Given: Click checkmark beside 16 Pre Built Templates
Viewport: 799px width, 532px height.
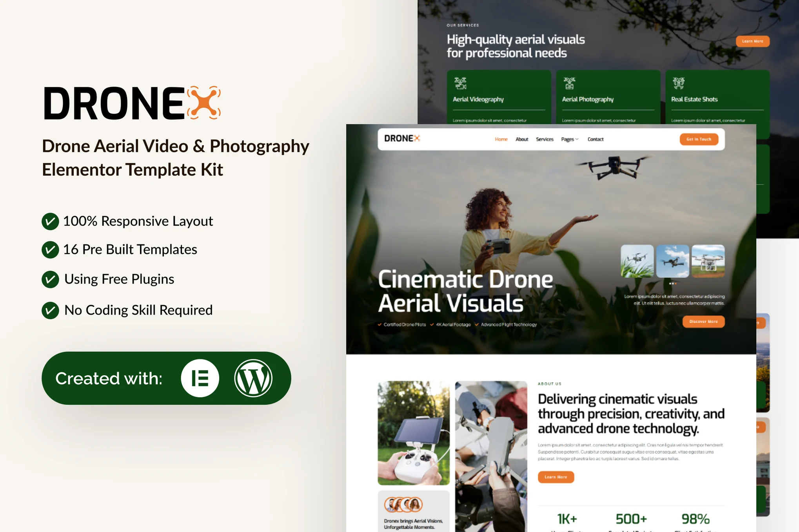Looking at the screenshot, I should [x=50, y=250].
